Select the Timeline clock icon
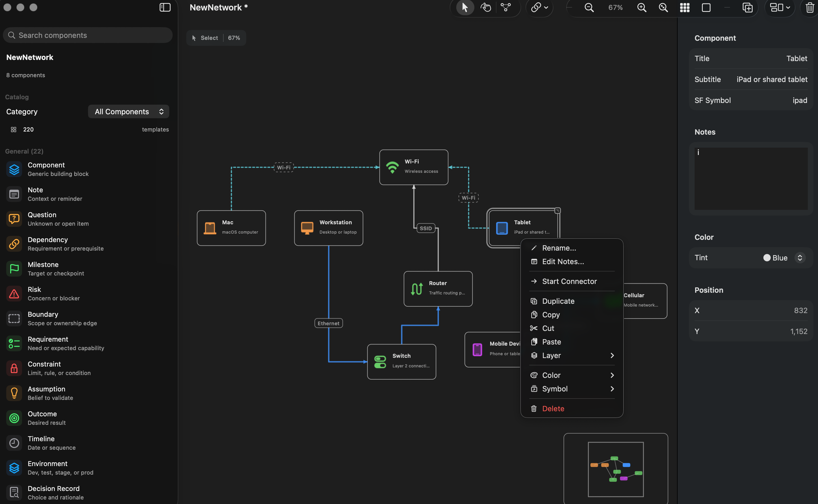Image resolution: width=818 pixels, height=504 pixels. [14, 443]
